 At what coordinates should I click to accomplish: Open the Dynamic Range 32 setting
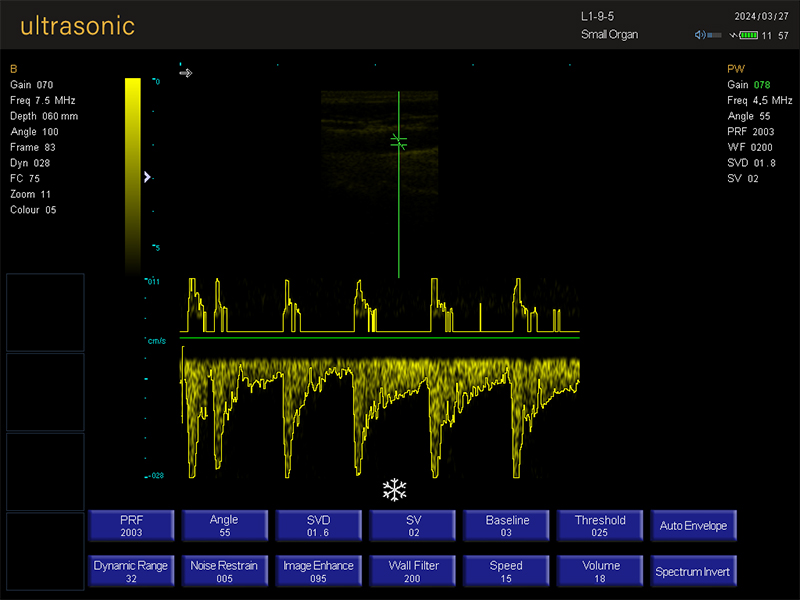point(131,572)
